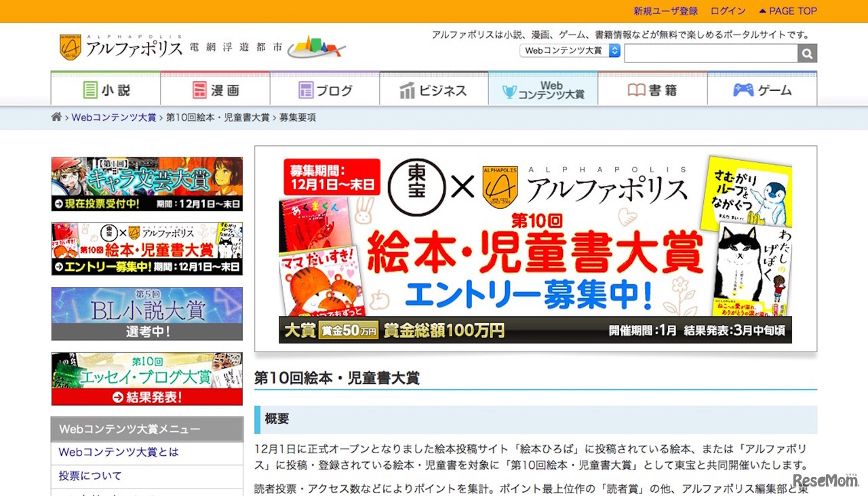This screenshot has width=868, height=496.
Task: Click the home icon in breadcrumb
Action: (56, 117)
